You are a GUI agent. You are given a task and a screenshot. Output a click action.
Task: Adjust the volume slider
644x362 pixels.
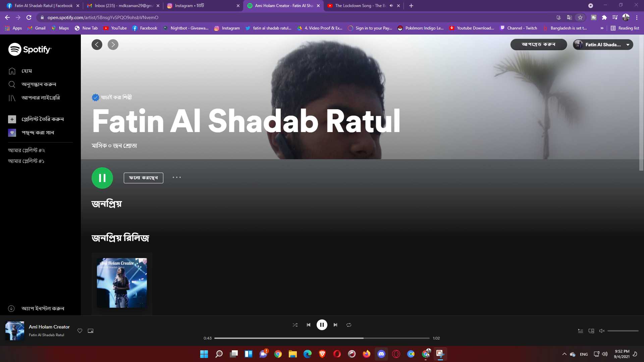tap(623, 331)
